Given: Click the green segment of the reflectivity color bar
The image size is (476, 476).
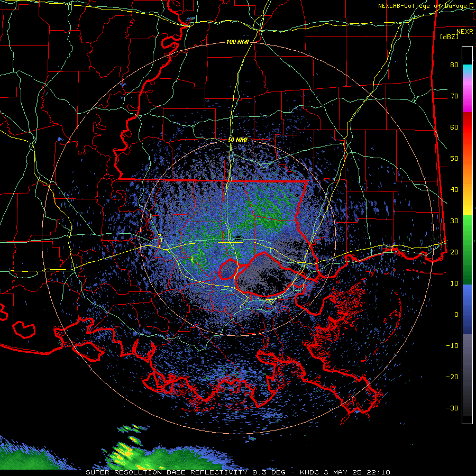Looking at the screenshot, I should click(x=467, y=250).
